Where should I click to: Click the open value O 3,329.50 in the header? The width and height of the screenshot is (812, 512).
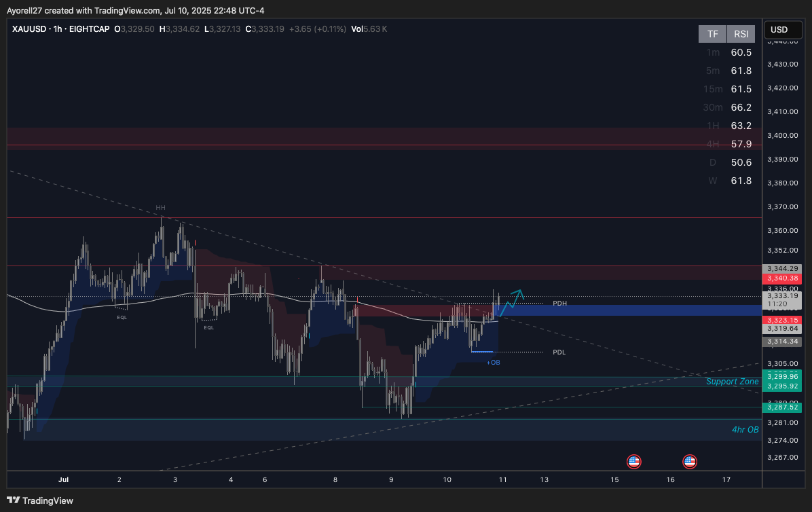point(134,29)
